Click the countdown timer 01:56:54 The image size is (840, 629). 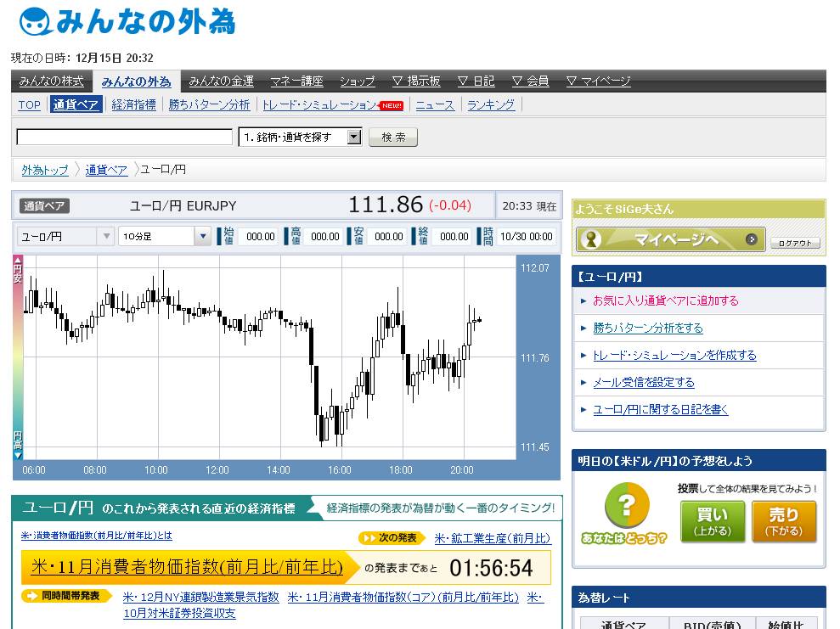(x=491, y=568)
